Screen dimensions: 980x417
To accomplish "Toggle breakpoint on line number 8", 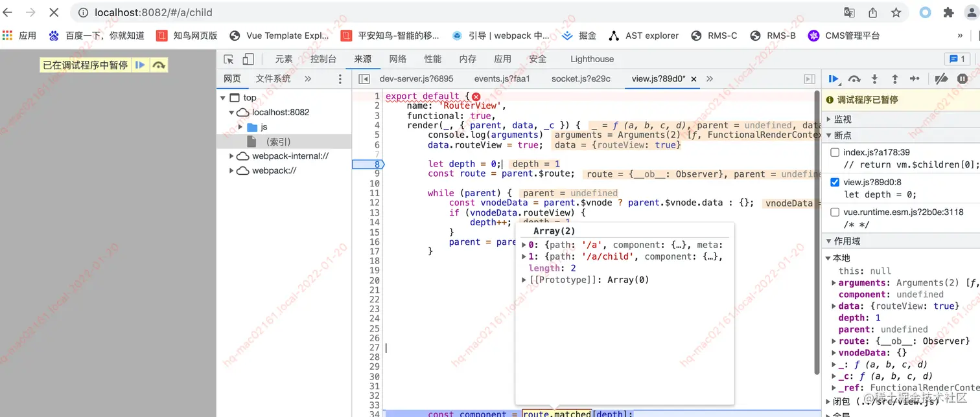I will click(x=377, y=164).
